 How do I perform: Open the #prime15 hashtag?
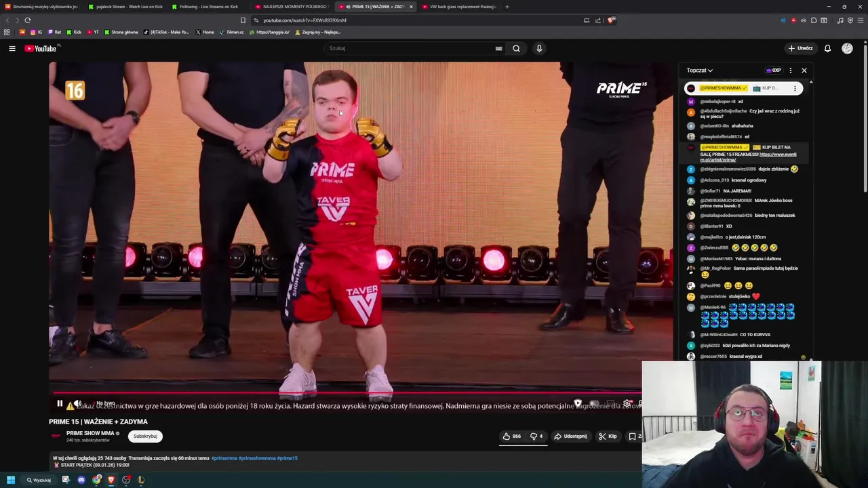pos(288,458)
